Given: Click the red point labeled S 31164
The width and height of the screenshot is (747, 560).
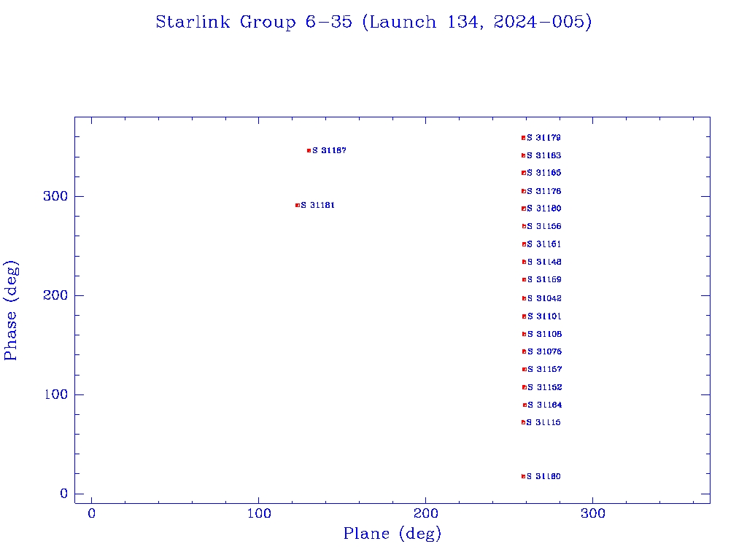Looking at the screenshot, I should pyautogui.click(x=525, y=405).
